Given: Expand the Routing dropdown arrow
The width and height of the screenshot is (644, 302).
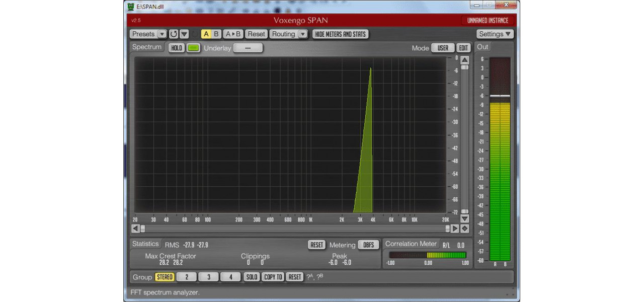Looking at the screenshot, I should (x=302, y=34).
